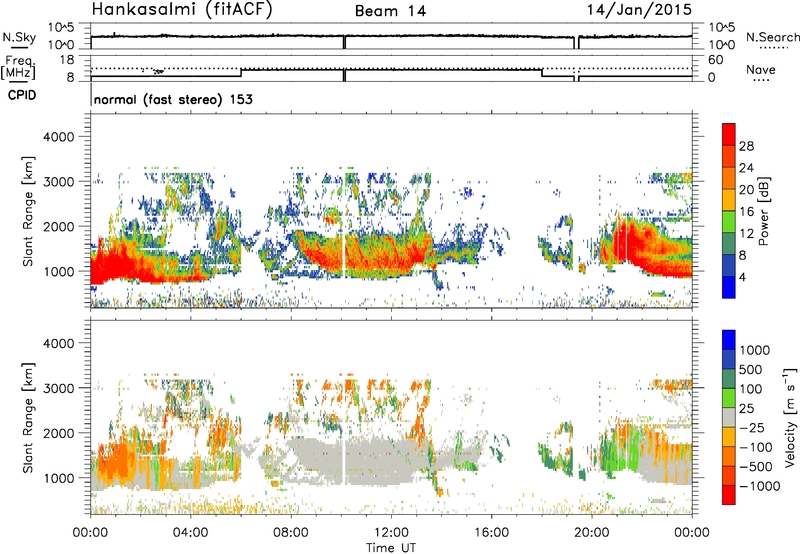
Task: Click the 24 tick on power colorbar
Action: [746, 168]
